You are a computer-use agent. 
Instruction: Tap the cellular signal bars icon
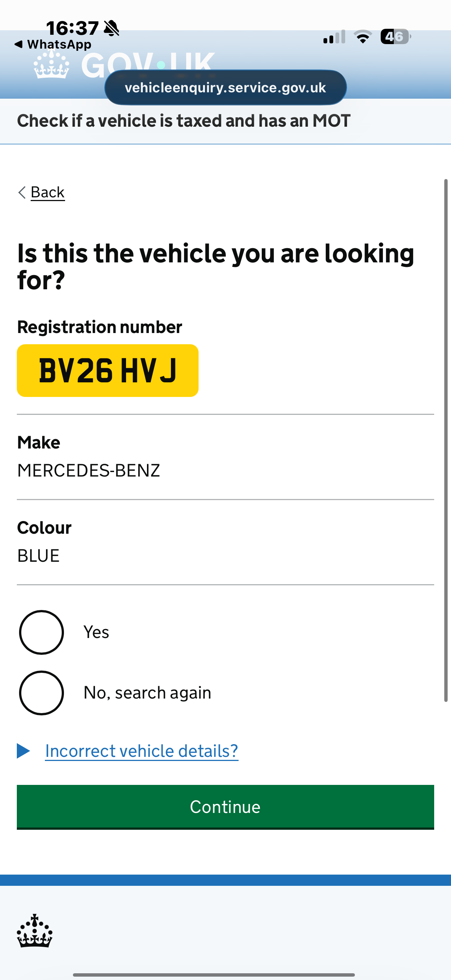coord(334,37)
